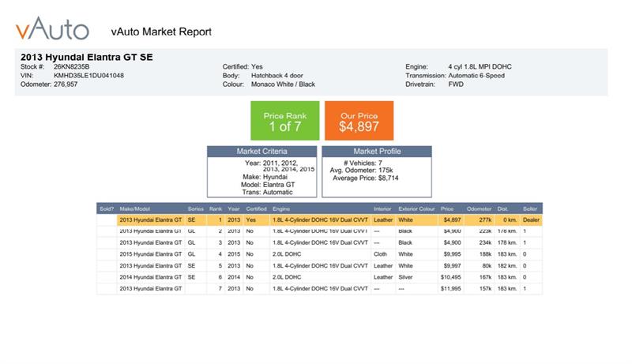Sort by the Rank column header
Screen dimensions: 632x364
216,209
